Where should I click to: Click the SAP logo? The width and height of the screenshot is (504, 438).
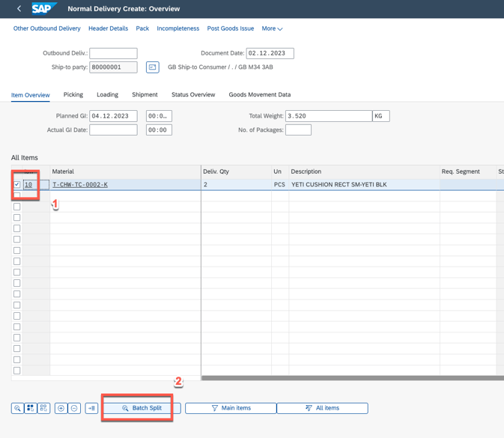tap(44, 9)
